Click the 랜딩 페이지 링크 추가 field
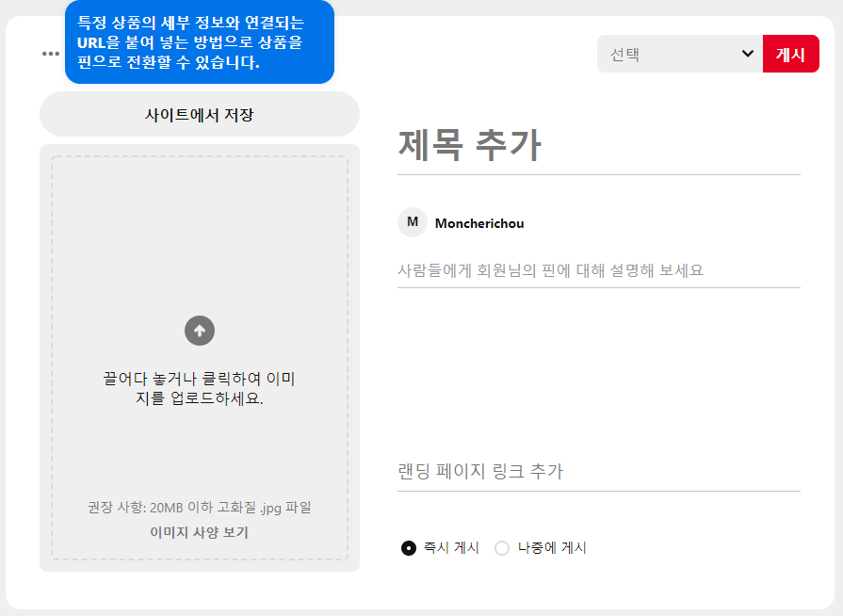The image size is (843, 616). [x=599, y=471]
